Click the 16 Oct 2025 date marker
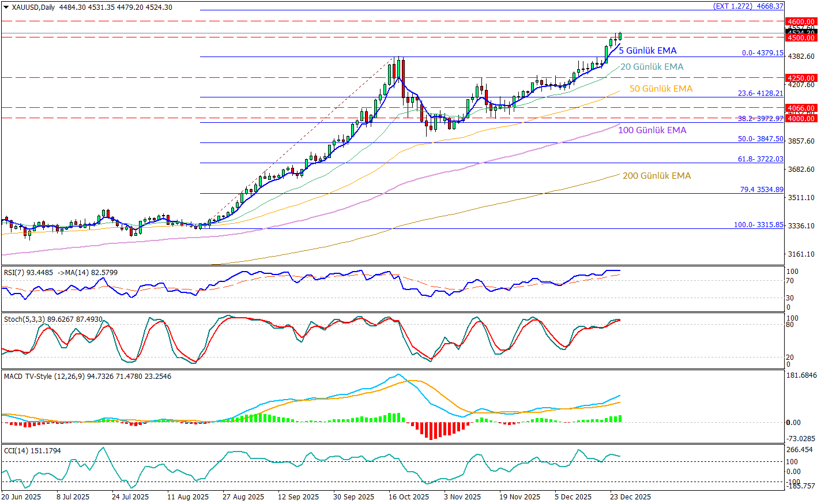Viewport: 821px width, 504px height. (408, 497)
